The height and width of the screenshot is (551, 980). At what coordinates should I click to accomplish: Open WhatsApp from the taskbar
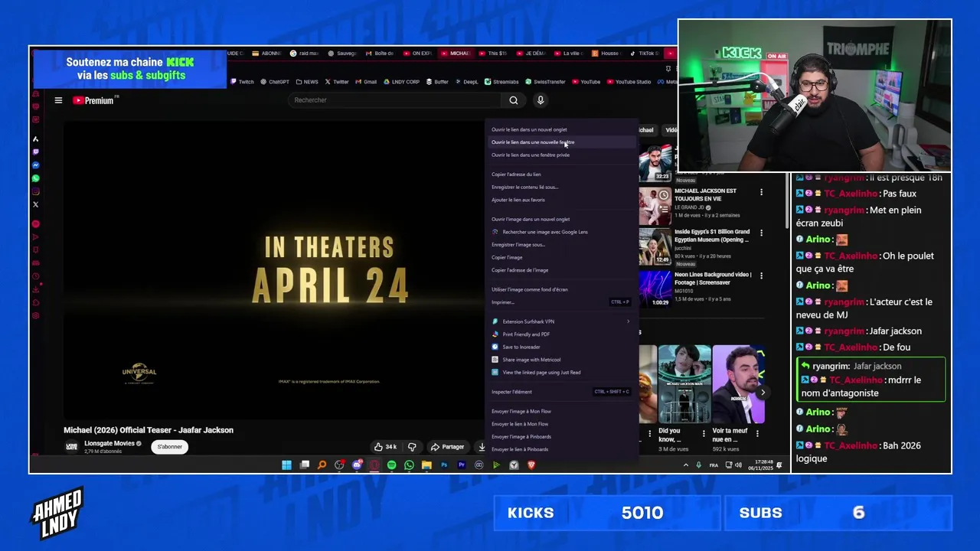click(409, 465)
